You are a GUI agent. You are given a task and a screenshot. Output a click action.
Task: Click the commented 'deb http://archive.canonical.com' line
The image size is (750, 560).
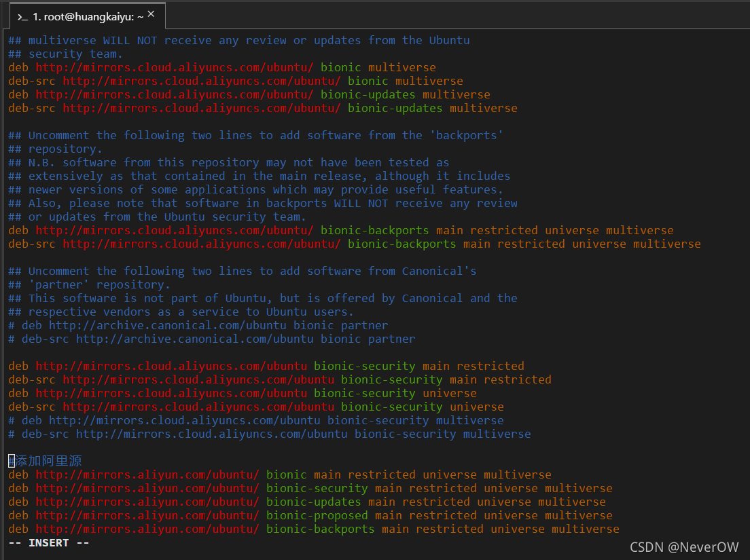pyautogui.click(x=198, y=325)
